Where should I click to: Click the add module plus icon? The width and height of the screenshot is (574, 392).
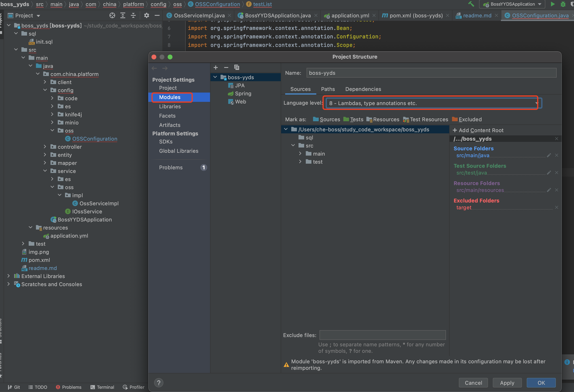216,67
